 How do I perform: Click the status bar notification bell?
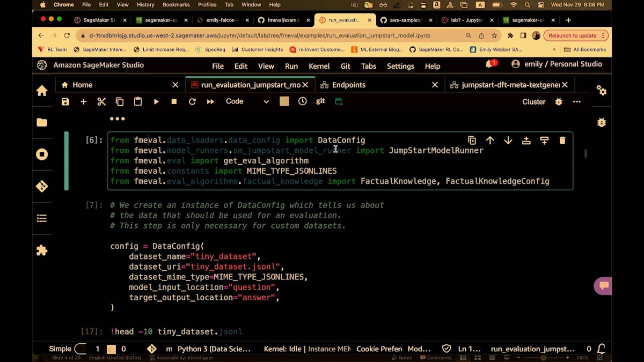pos(602,349)
